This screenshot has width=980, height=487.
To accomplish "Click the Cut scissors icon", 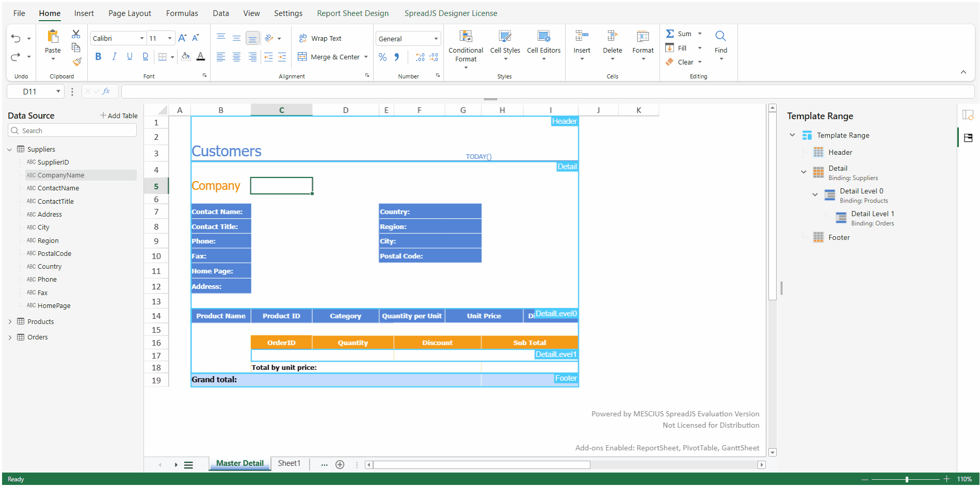I will click(x=76, y=34).
